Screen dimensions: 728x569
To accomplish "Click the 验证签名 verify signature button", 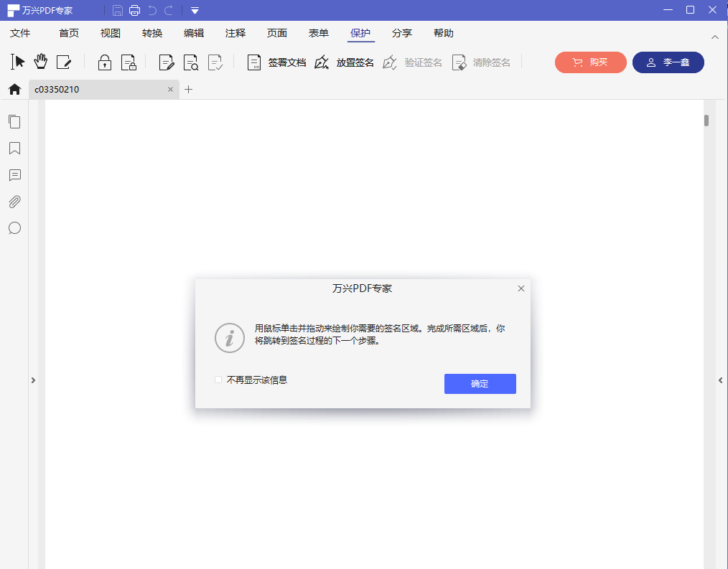I will (412, 62).
